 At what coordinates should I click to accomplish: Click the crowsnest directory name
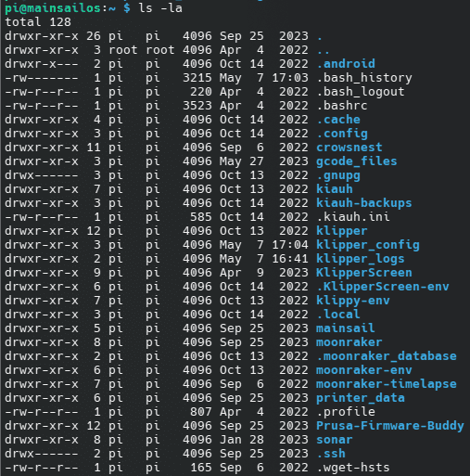click(x=349, y=148)
